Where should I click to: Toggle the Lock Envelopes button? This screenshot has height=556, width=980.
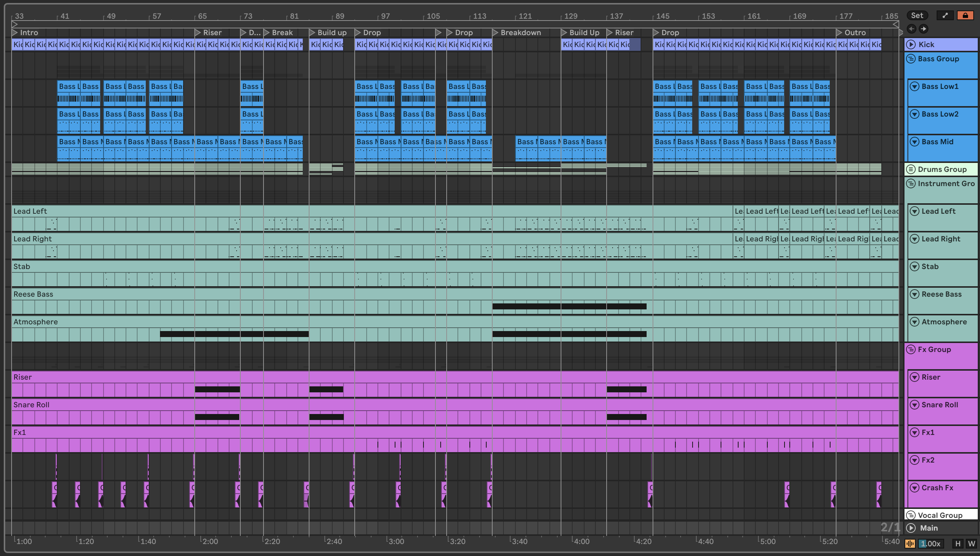[x=965, y=15]
